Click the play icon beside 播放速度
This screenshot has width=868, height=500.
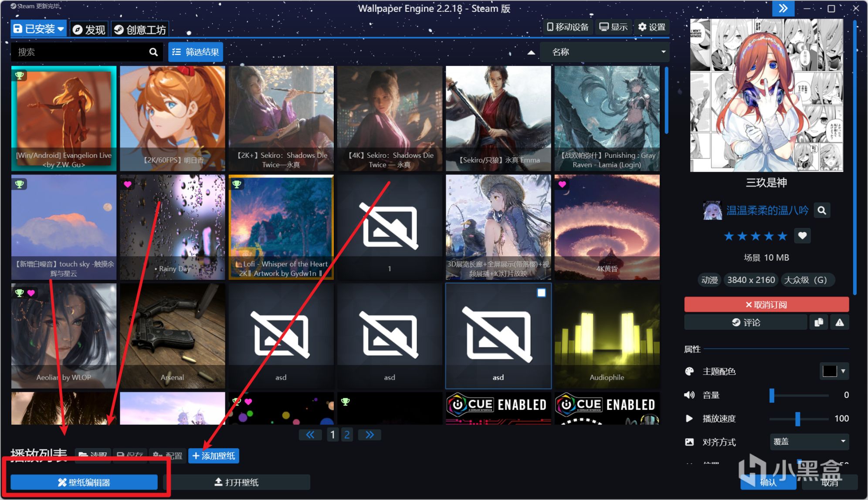pos(689,418)
